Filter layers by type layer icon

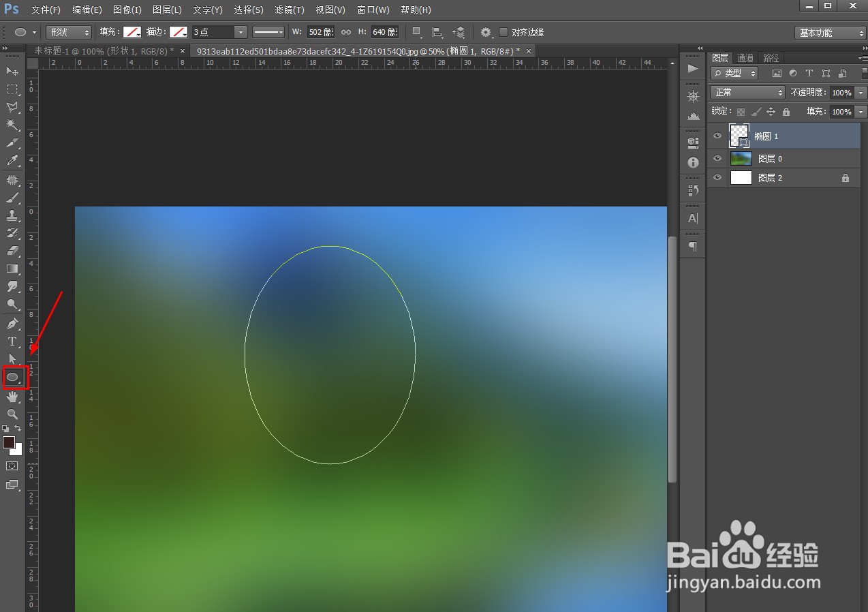tap(809, 73)
